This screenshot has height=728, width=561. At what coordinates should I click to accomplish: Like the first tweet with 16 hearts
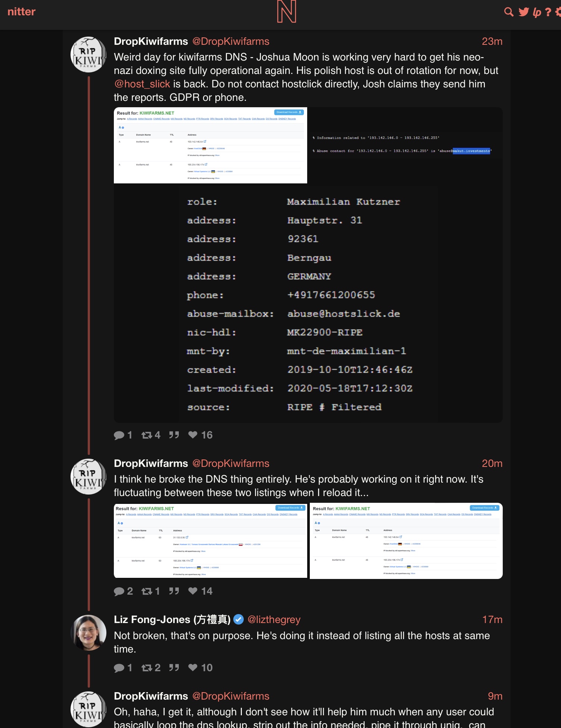point(193,435)
